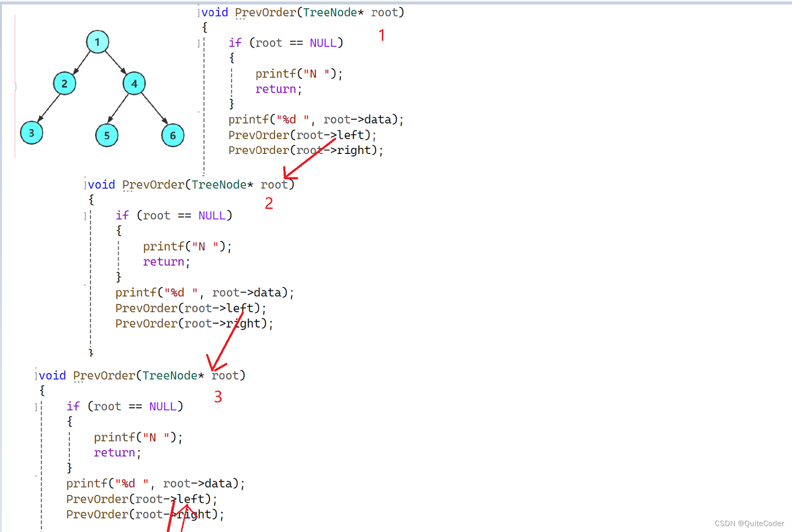Click "PrevOrder(root->right);" in the bottom block
This screenshot has width=792, height=532.
coord(145,515)
